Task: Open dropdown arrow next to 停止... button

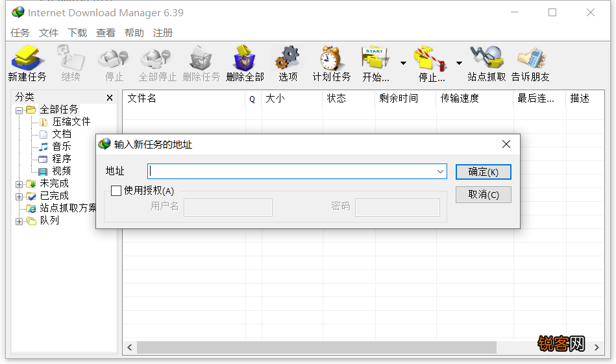Action: pos(459,63)
